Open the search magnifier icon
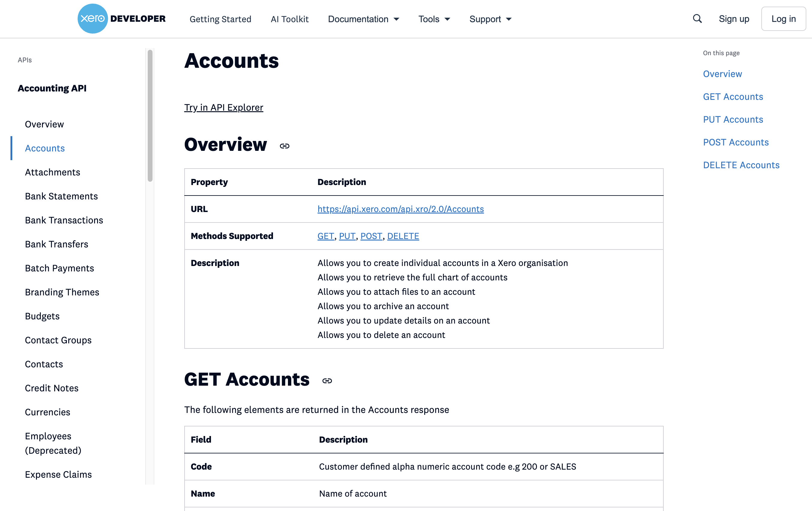812x511 pixels. [697, 19]
